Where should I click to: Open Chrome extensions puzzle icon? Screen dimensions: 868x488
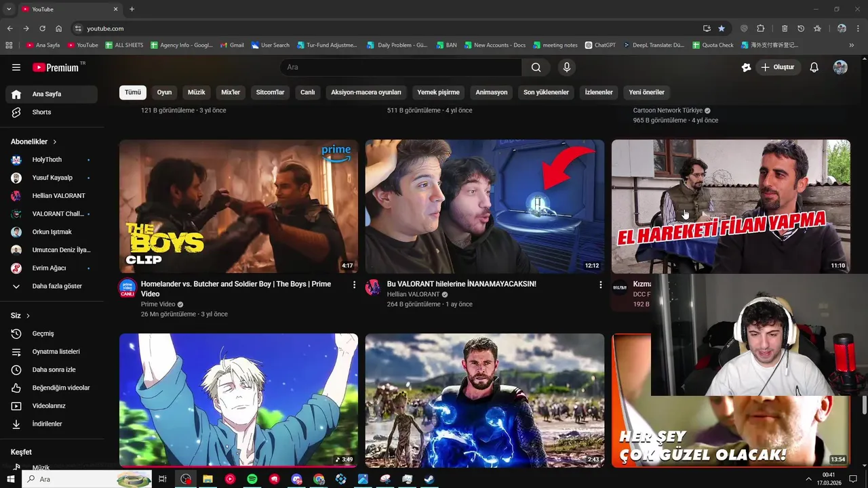tap(760, 28)
